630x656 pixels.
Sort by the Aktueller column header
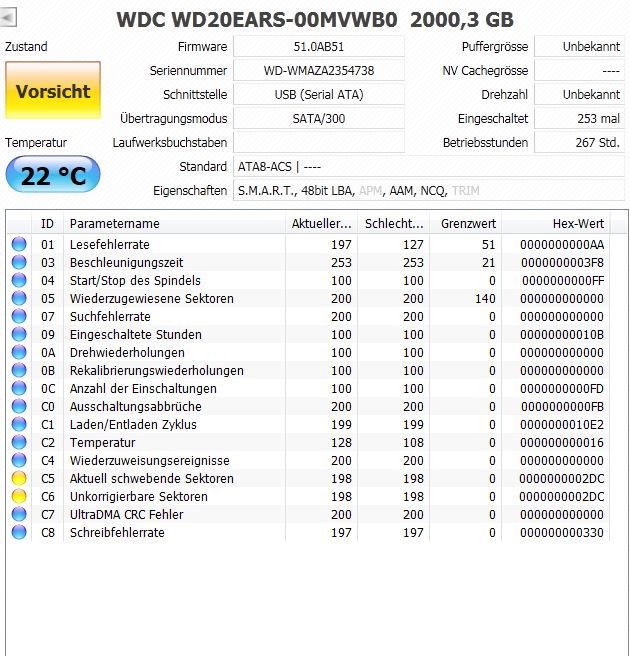321,223
